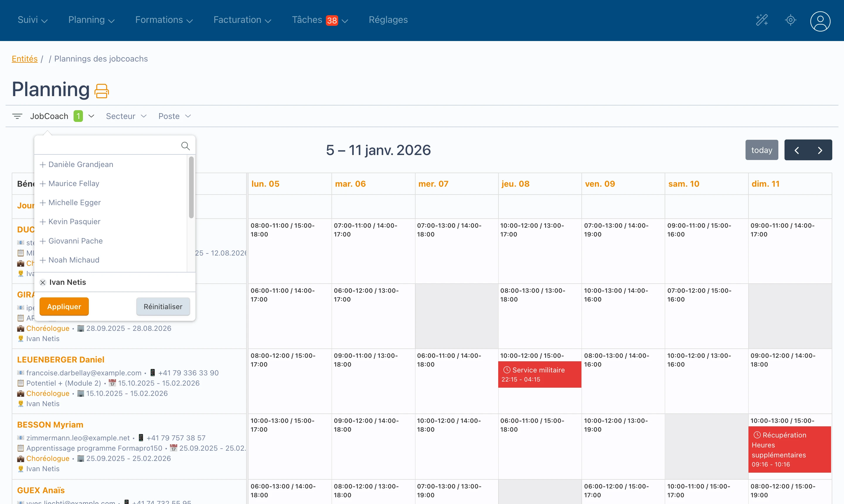Click the target locator icon in header

pos(790,21)
